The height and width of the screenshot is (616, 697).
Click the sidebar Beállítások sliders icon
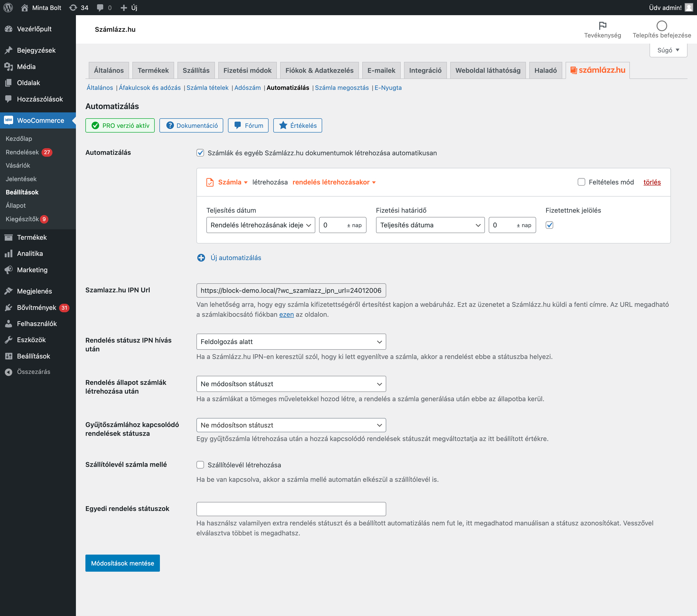pyautogui.click(x=9, y=356)
